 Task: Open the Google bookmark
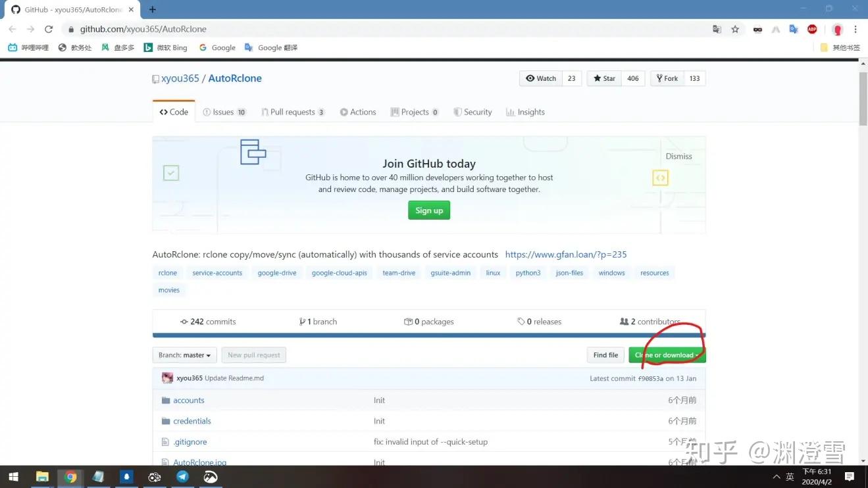(217, 47)
